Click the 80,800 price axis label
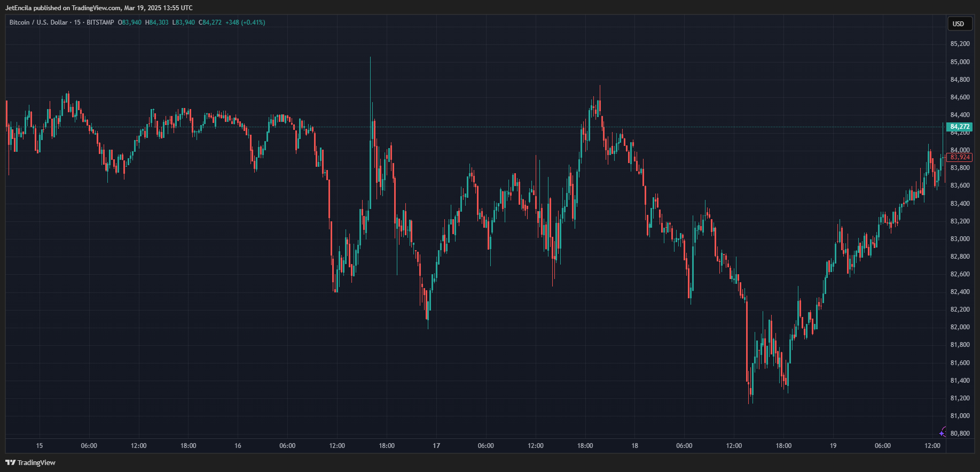The height and width of the screenshot is (472, 980). [x=960, y=434]
